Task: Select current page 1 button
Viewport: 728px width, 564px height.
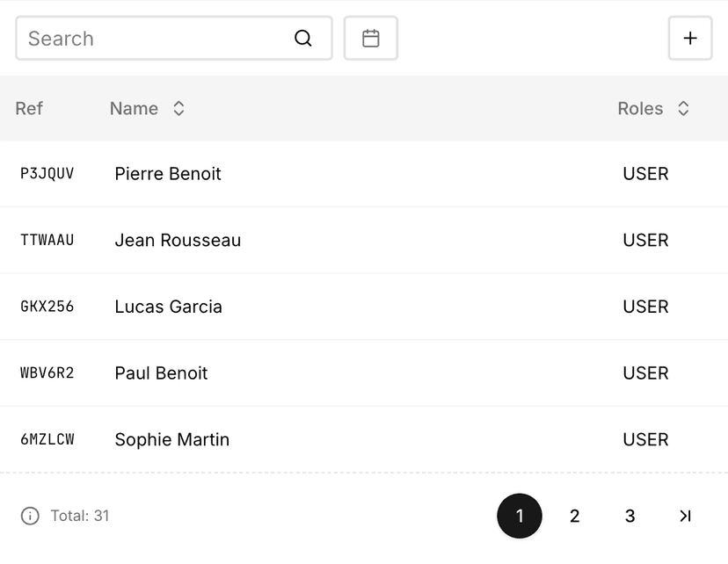Action: (520, 516)
